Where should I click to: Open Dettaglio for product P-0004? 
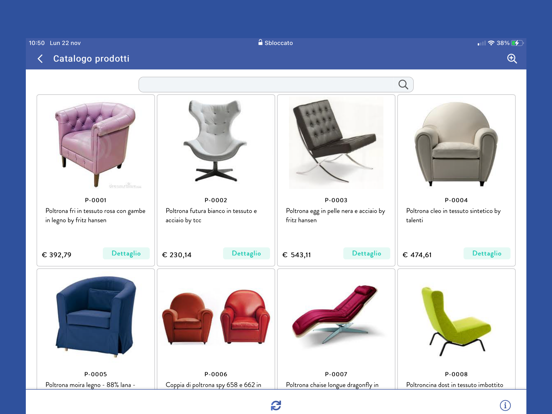[x=487, y=253]
